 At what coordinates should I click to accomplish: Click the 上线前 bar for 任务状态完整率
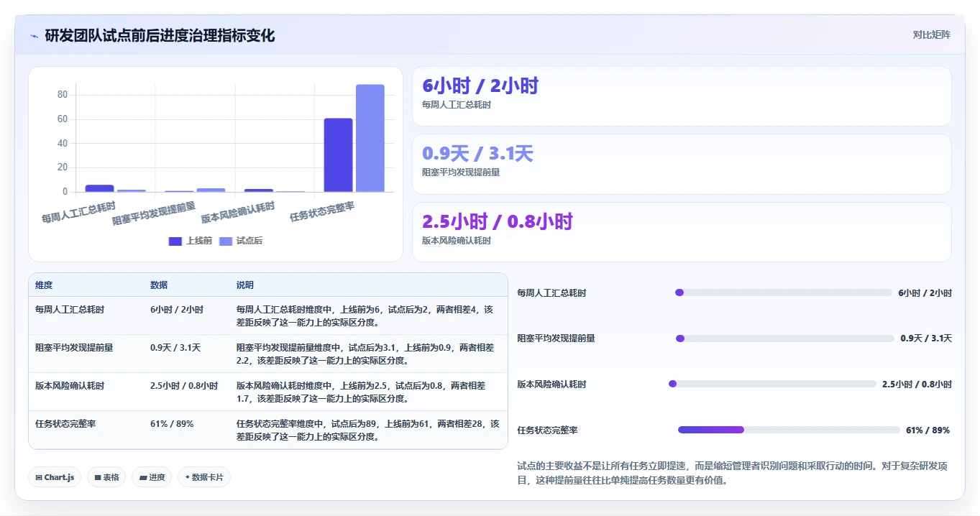(x=338, y=155)
